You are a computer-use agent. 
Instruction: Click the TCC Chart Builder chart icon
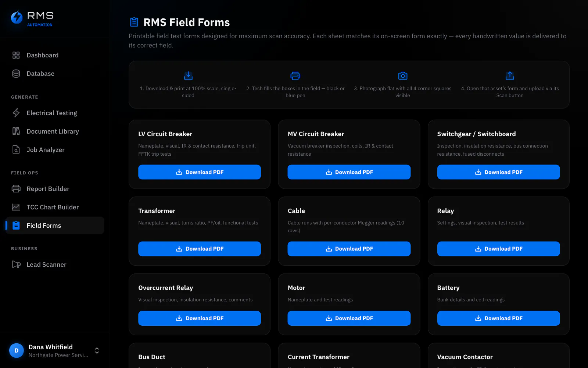[x=16, y=207]
